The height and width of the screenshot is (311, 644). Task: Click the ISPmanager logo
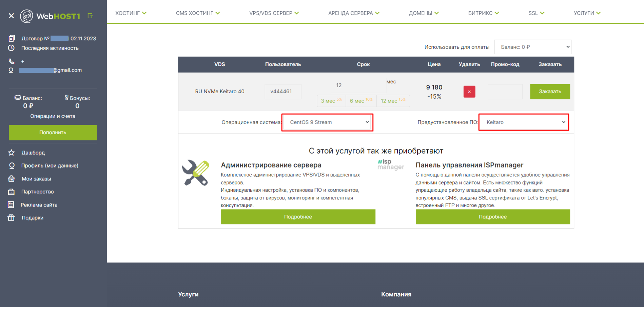point(391,164)
